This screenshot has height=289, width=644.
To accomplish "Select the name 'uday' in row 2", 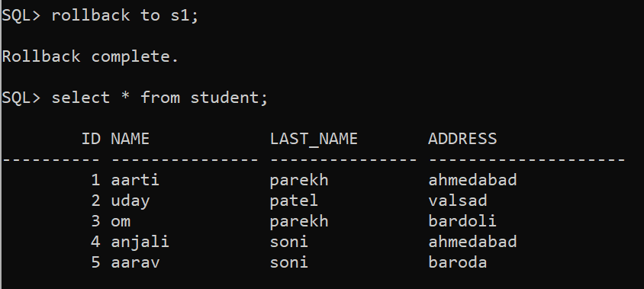I will click(130, 201).
